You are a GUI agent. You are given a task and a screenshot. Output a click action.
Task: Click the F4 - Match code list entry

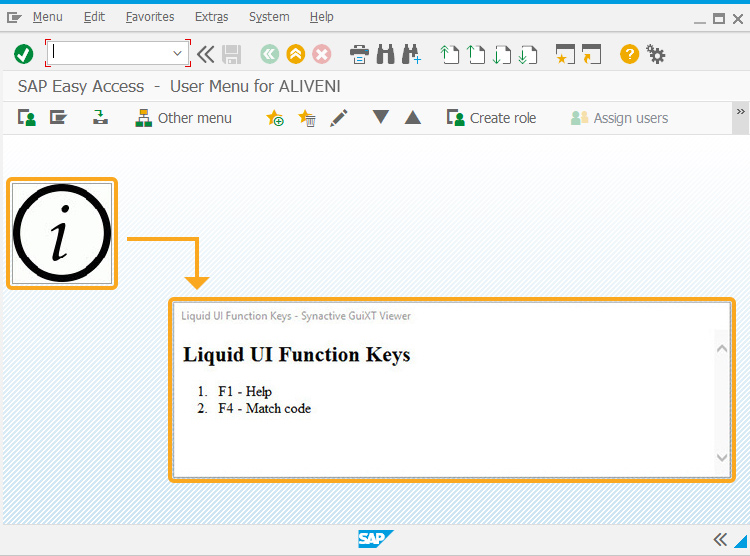(265, 408)
